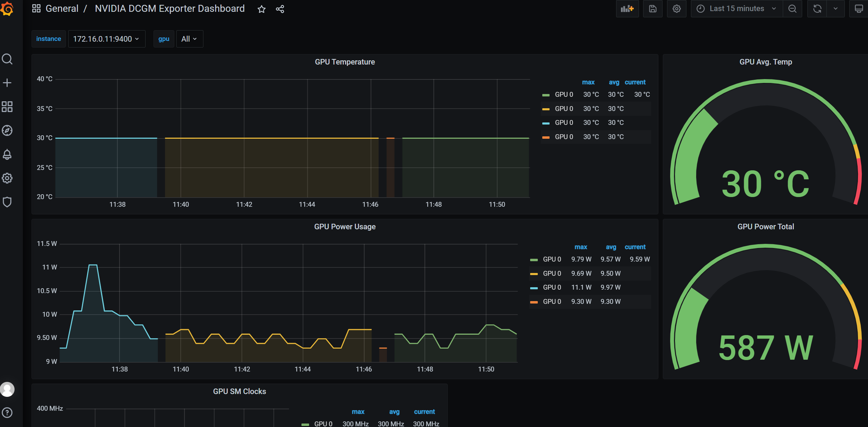The height and width of the screenshot is (427, 868).
Task: Click the Create plus icon in sidebar
Action: (7, 83)
